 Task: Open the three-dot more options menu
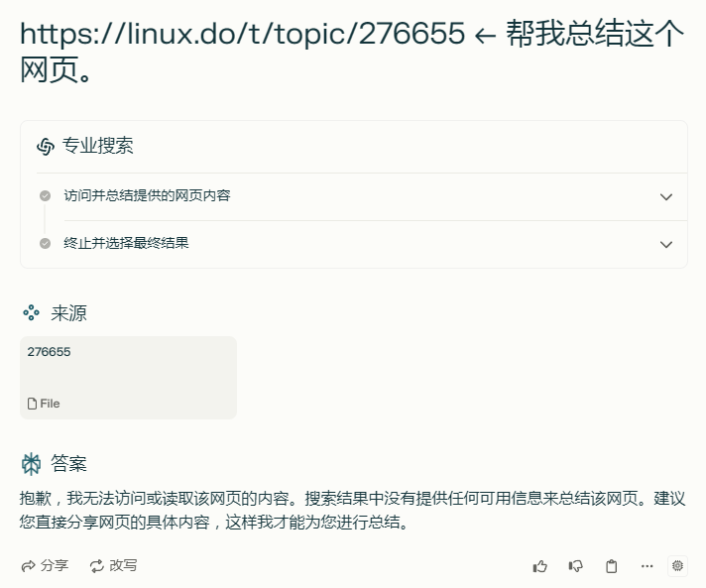tap(647, 566)
